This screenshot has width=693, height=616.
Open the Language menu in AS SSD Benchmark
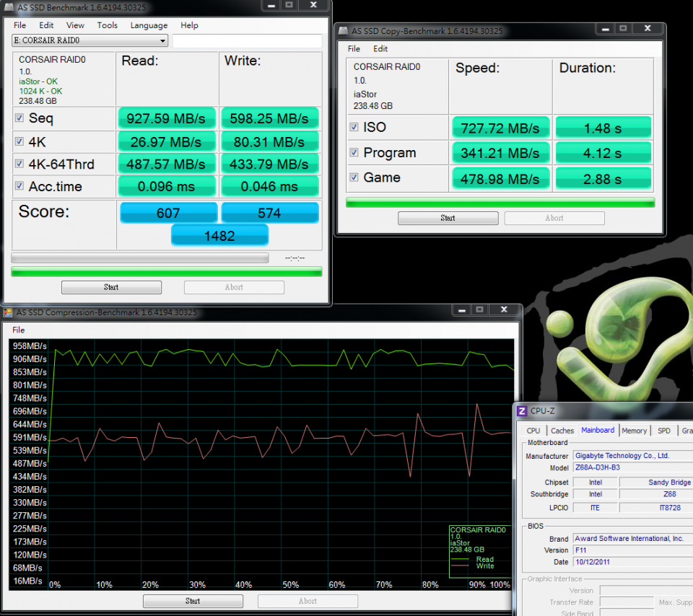point(149,25)
